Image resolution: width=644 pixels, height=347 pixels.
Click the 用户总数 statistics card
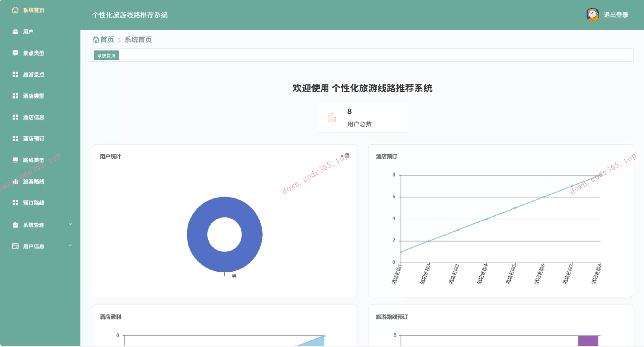[363, 117]
